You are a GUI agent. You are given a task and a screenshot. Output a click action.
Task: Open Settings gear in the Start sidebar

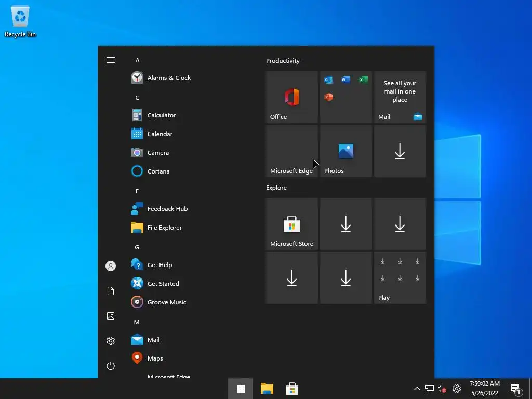pyautogui.click(x=111, y=341)
